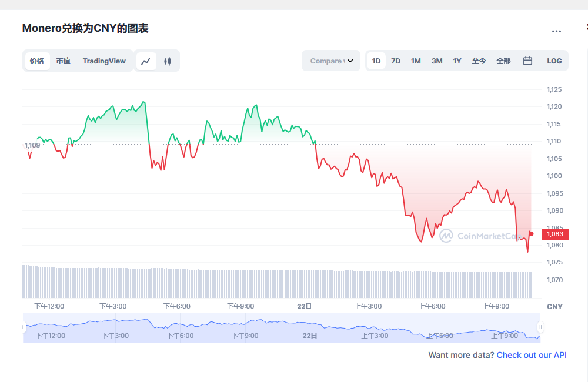Switch to the TradingView tab
The image size is (588, 382).
tap(104, 61)
